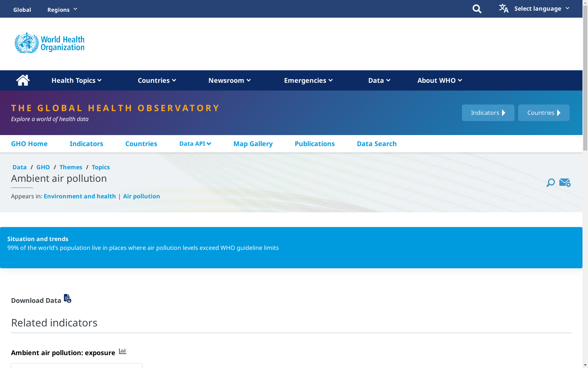The height and width of the screenshot is (368, 588).
Task: Click the Situation and trends heading
Action: (38, 239)
